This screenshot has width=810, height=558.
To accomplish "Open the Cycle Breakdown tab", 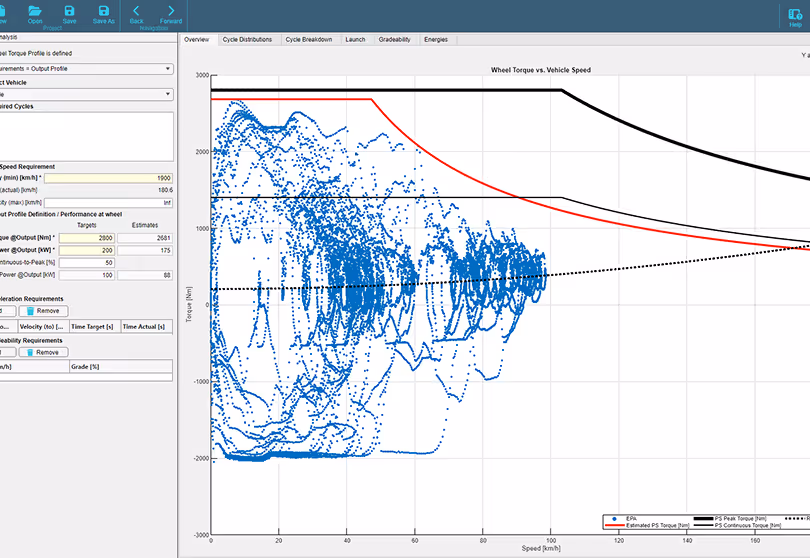I will tap(308, 40).
